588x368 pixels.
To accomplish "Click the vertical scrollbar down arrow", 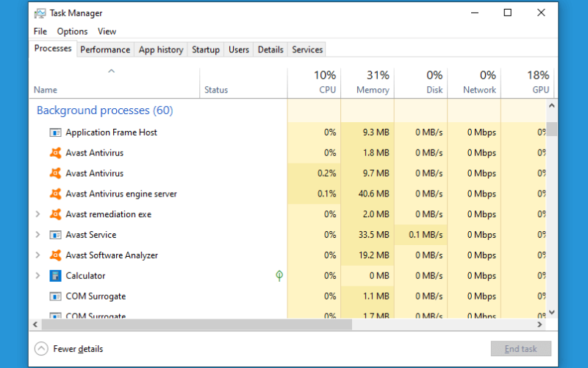I will tap(552, 312).
